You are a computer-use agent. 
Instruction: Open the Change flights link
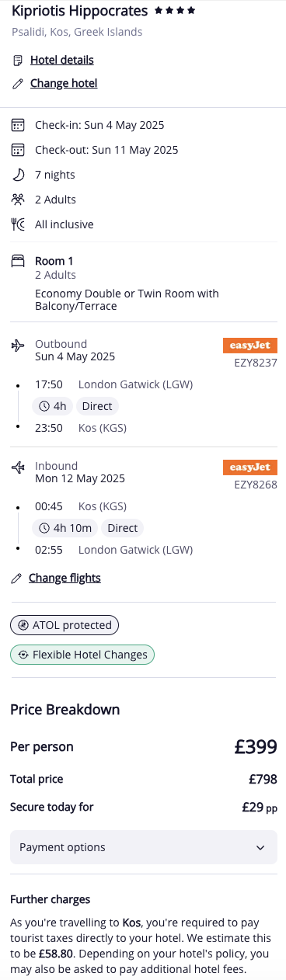click(65, 578)
